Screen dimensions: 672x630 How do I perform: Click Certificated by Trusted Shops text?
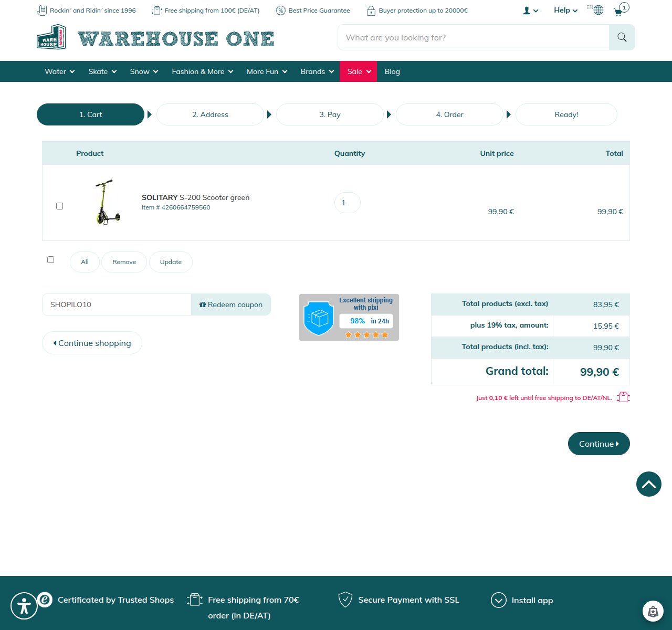tap(115, 600)
